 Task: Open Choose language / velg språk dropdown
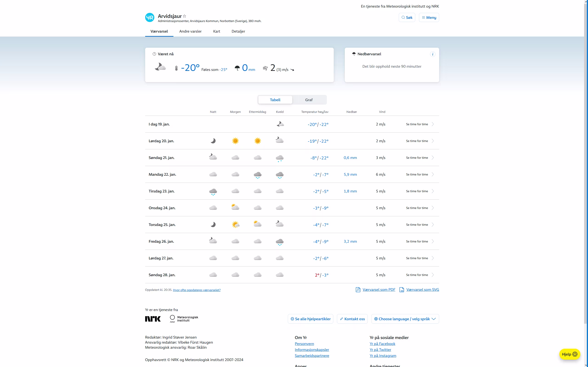point(405,319)
